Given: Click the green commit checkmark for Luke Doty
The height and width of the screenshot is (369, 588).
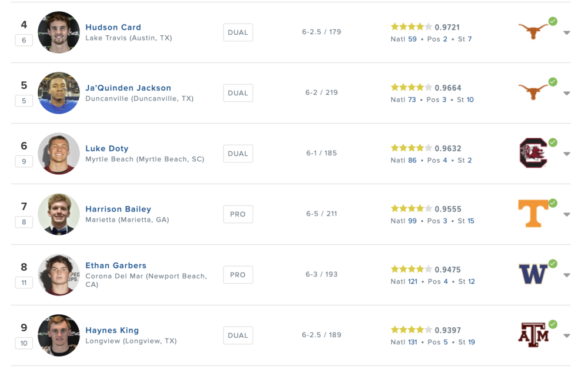Looking at the screenshot, I should [553, 142].
